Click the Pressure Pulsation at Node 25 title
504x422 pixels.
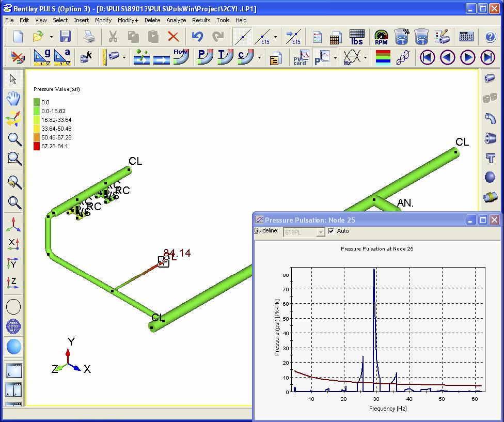coord(377,249)
